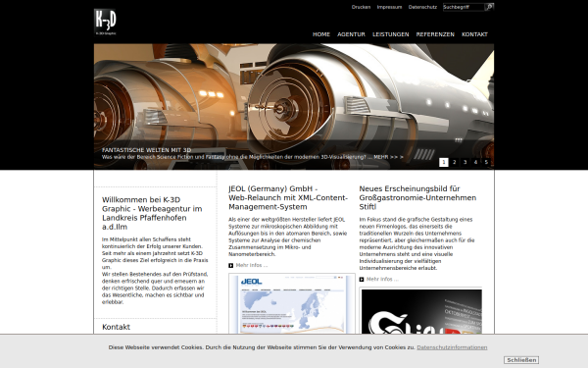This screenshot has height=368, width=588.
Task: Open the KONTAKT menu item
Action: click(x=474, y=34)
